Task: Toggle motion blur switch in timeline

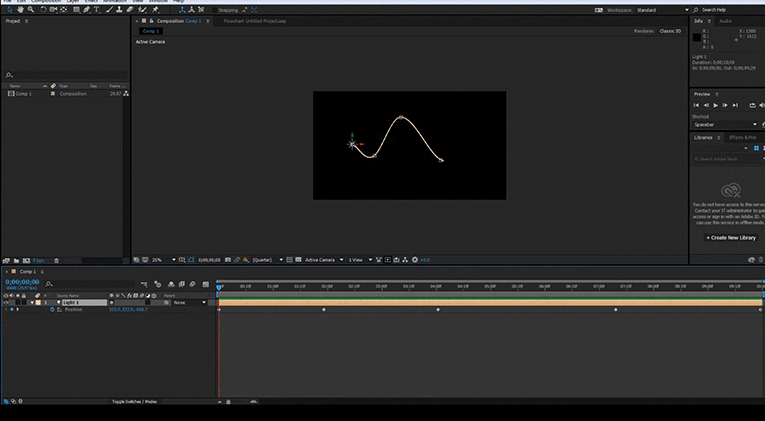Action: [192, 284]
